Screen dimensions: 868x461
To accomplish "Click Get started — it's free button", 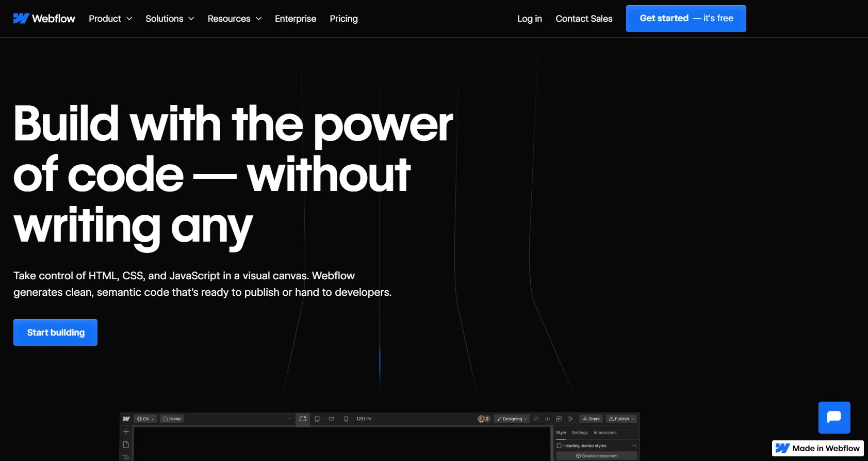I will (686, 19).
